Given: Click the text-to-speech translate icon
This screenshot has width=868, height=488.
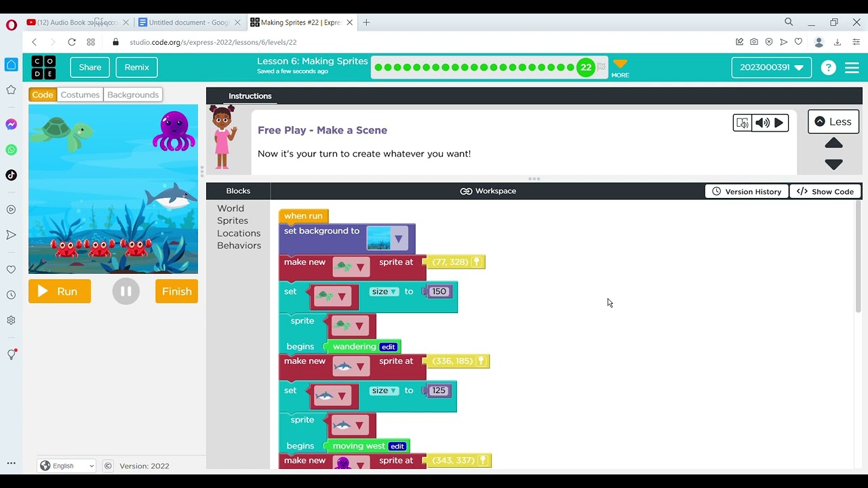Looking at the screenshot, I should (743, 123).
